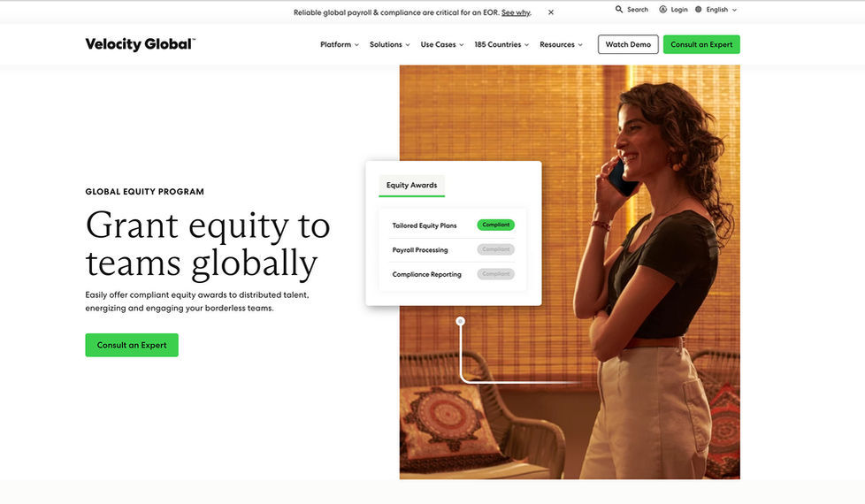Expand the Resources menu chevron
This screenshot has height=504, width=865.
580,45
